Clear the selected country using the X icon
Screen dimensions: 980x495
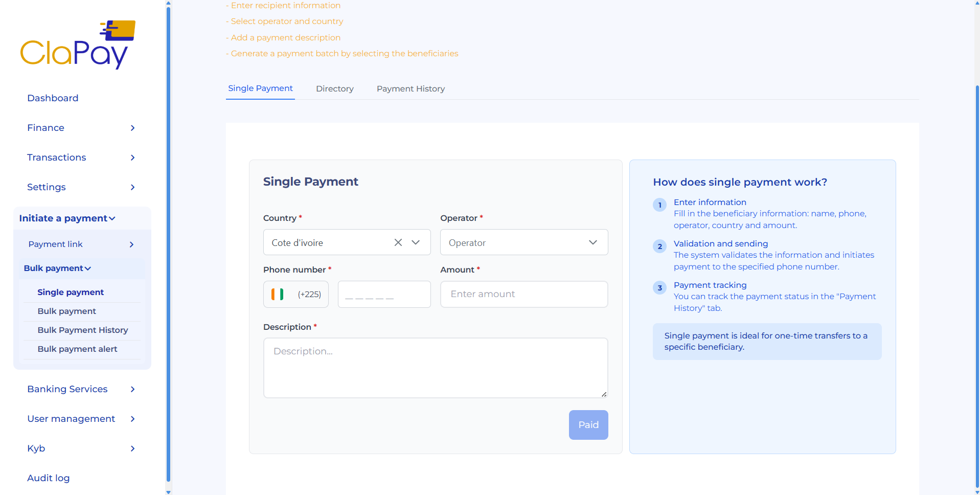click(x=398, y=242)
